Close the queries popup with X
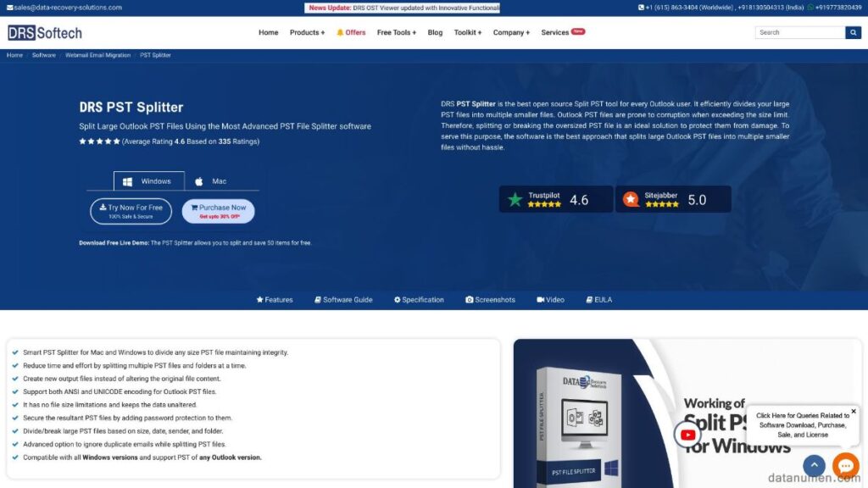Screen dimensions: 868x488 853,412
